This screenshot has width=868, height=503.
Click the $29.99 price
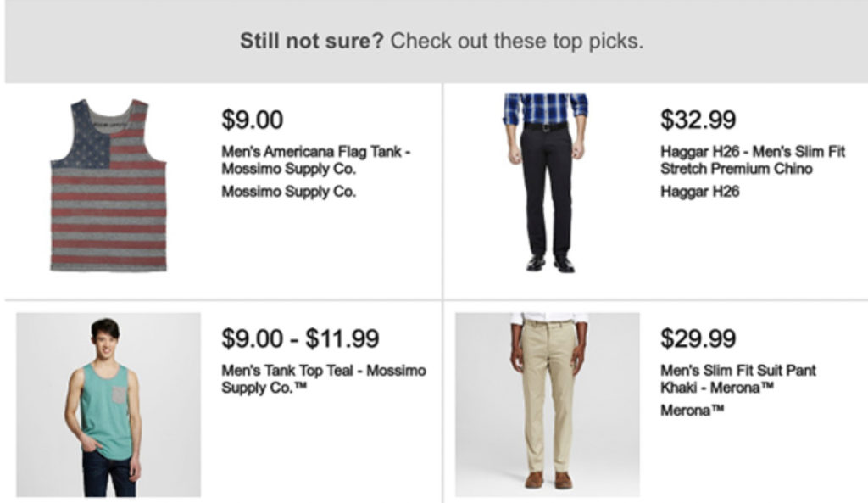tap(698, 338)
